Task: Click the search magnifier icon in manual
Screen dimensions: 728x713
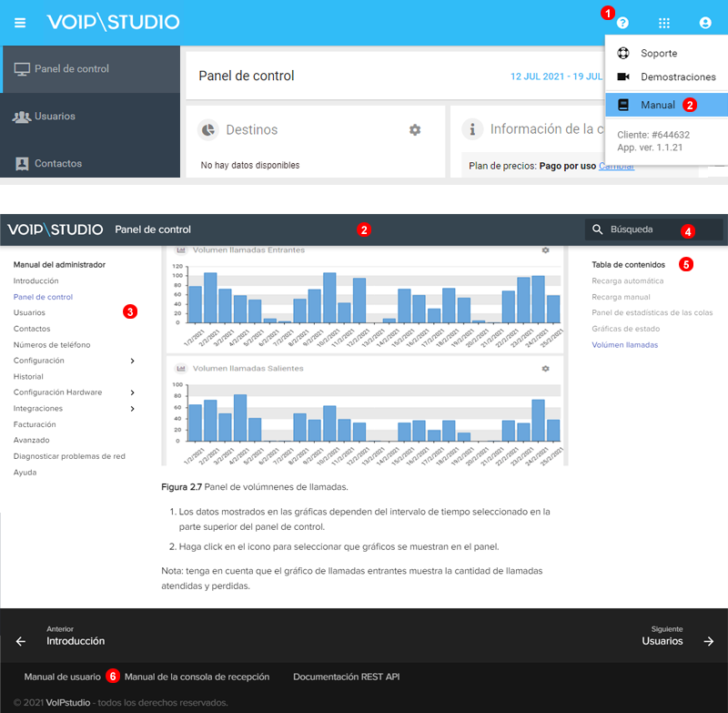Action: click(x=598, y=229)
